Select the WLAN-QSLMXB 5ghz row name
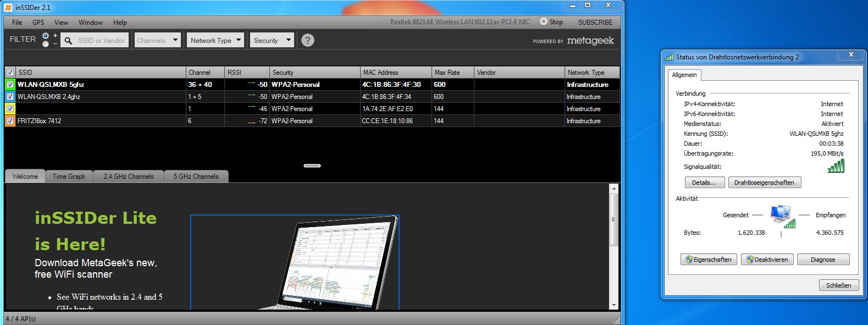Image resolution: width=868 pixels, height=325 pixels. [x=51, y=85]
